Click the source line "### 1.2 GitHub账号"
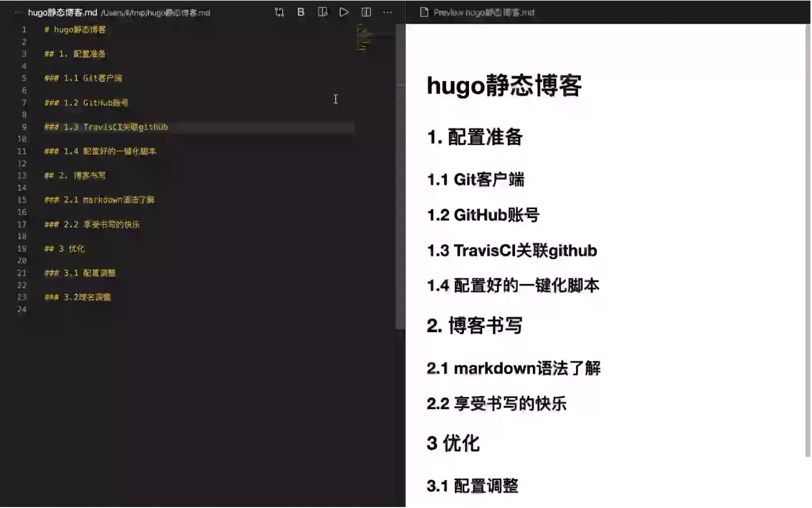This screenshot has width=812, height=508. (86, 103)
